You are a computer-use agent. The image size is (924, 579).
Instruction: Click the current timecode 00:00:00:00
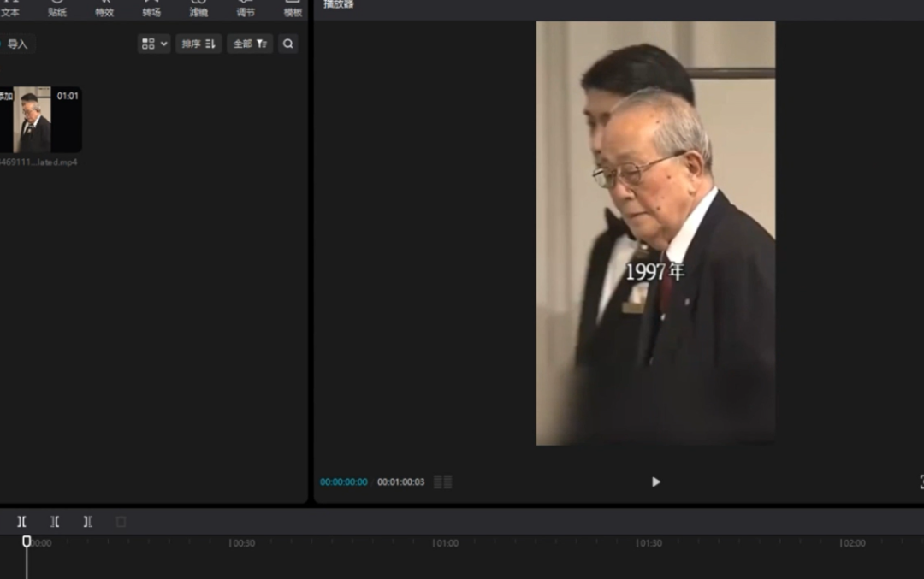coord(344,482)
